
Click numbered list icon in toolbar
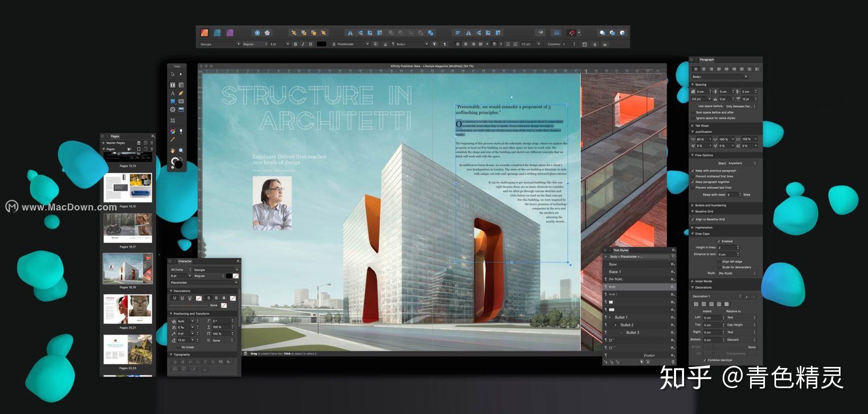(516, 44)
